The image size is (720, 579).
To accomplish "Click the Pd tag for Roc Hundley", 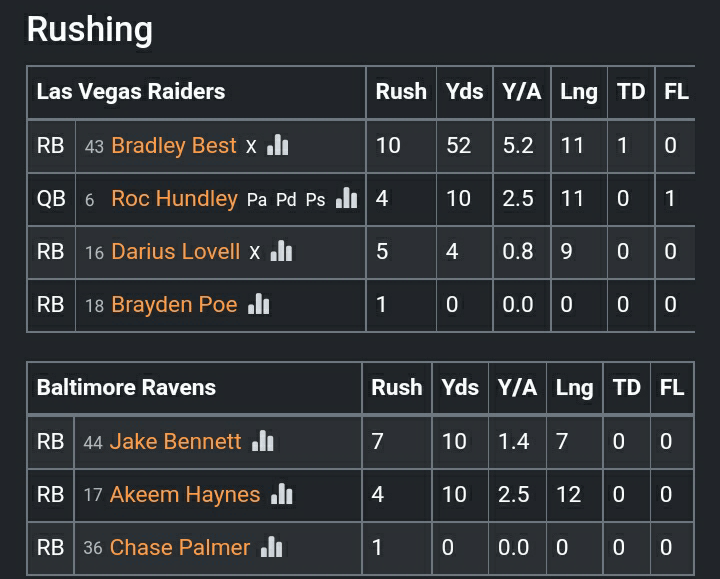I will pyautogui.click(x=286, y=200).
